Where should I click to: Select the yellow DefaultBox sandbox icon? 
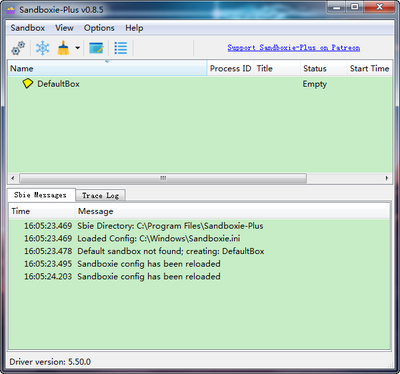click(28, 83)
